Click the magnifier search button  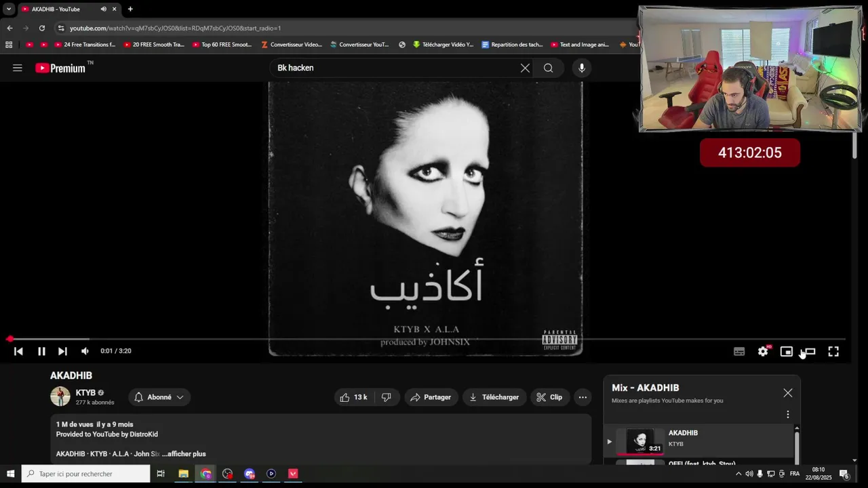[x=548, y=68]
